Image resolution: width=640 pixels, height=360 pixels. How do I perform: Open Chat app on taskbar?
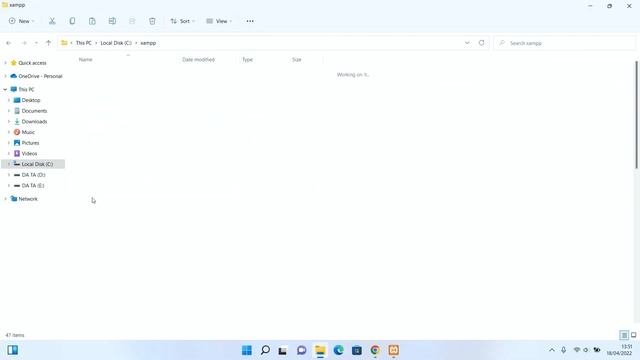[x=301, y=350]
